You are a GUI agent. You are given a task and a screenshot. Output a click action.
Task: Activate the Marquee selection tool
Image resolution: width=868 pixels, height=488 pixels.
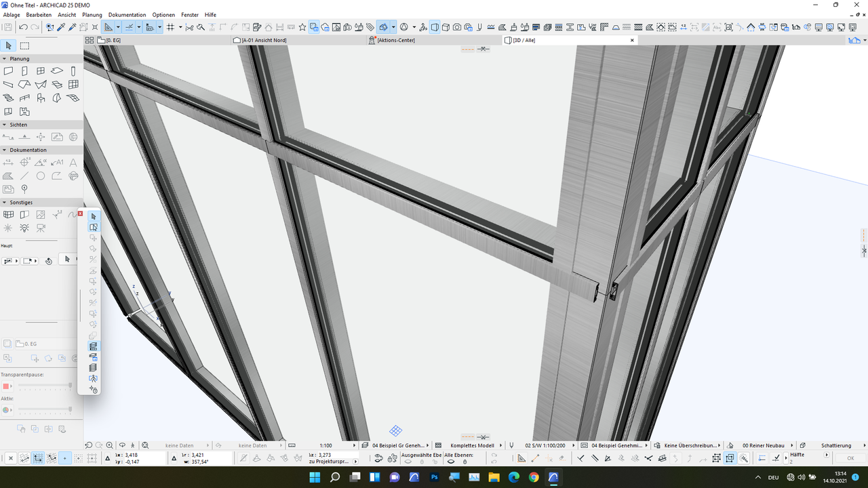pyautogui.click(x=24, y=45)
